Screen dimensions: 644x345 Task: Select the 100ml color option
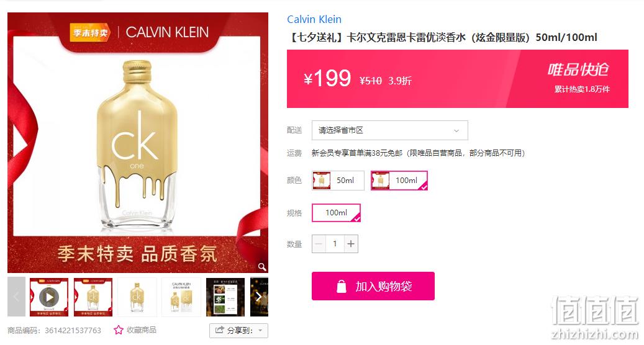tap(399, 181)
